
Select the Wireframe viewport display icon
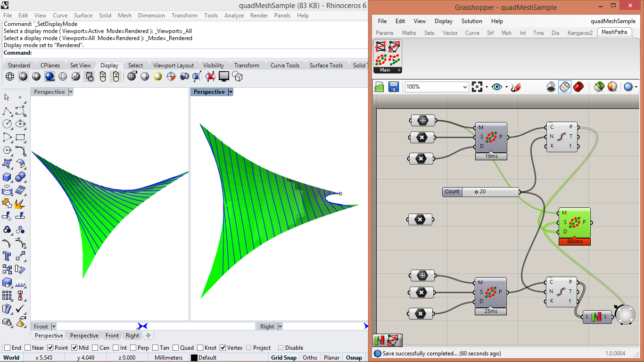tap(10, 76)
